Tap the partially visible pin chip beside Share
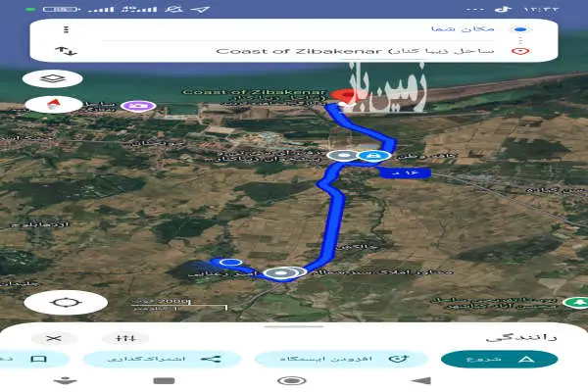The width and height of the screenshot is (588, 392). [33, 359]
